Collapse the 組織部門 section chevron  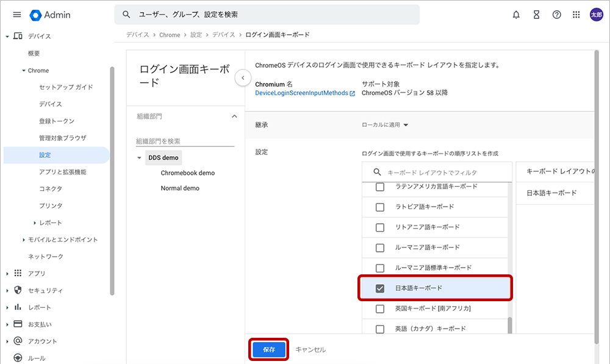pyautogui.click(x=234, y=116)
